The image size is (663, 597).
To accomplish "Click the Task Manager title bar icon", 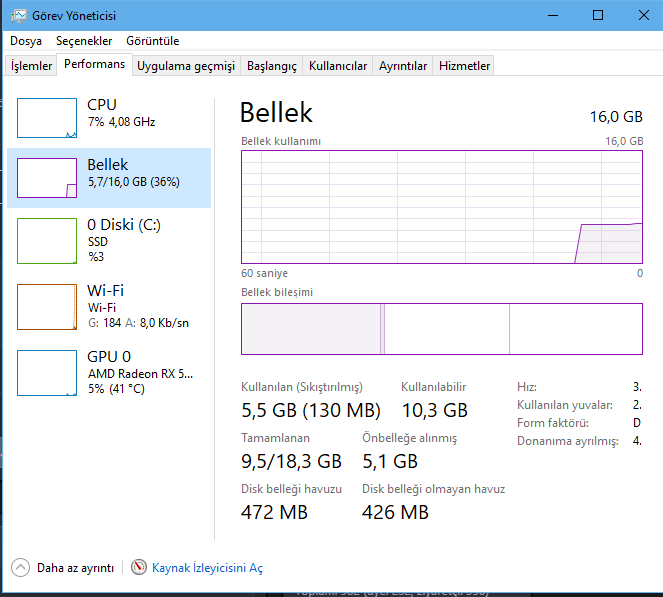I will [19, 15].
